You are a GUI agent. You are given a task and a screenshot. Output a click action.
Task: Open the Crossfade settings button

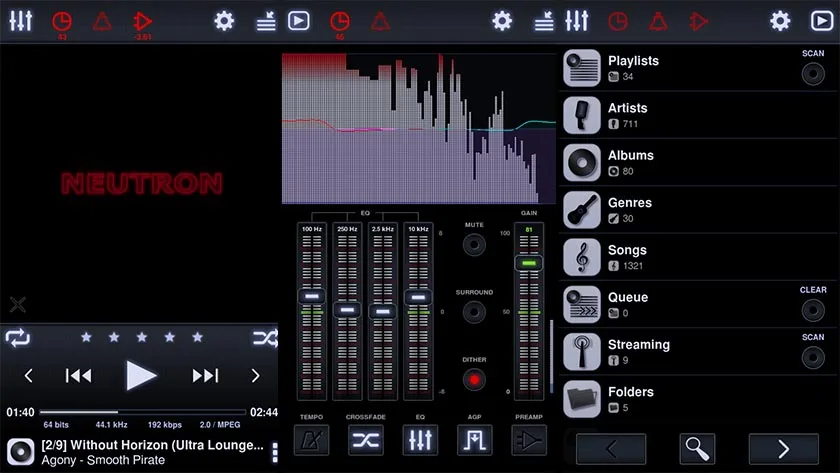click(366, 440)
